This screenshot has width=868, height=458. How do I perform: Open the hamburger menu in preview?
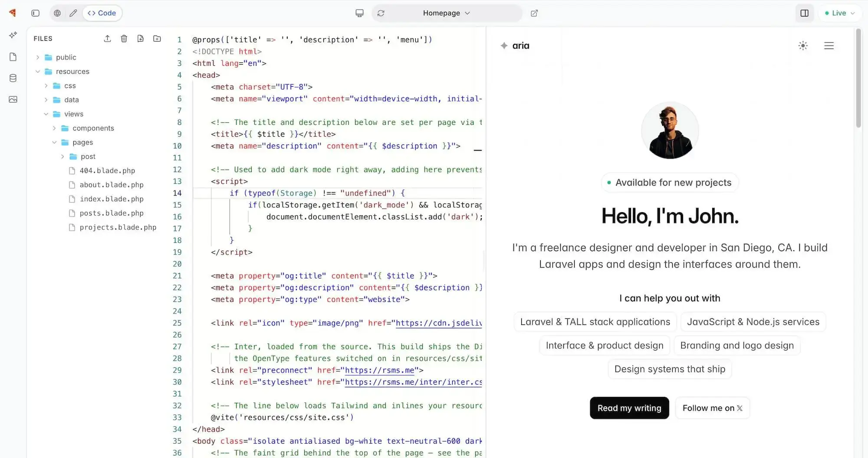click(x=829, y=46)
